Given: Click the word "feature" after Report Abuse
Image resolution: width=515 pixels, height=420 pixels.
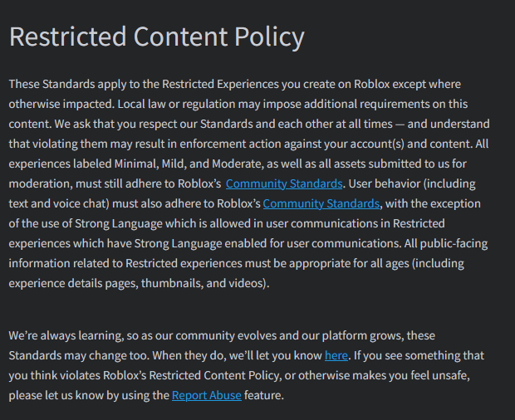Looking at the screenshot, I should pos(264,395).
